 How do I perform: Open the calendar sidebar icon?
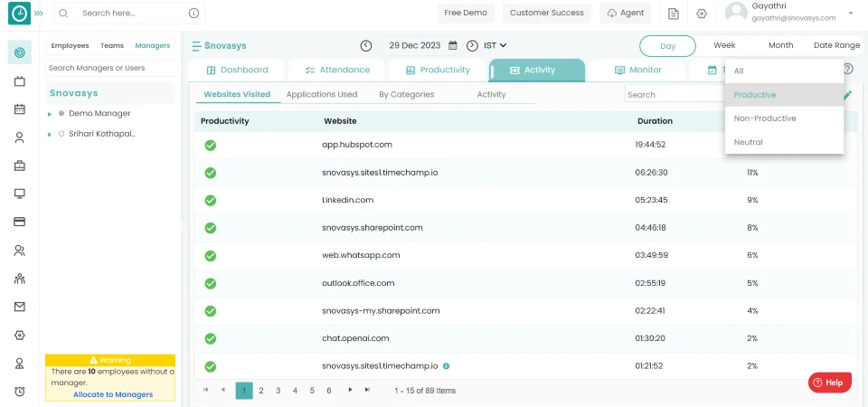(19, 109)
